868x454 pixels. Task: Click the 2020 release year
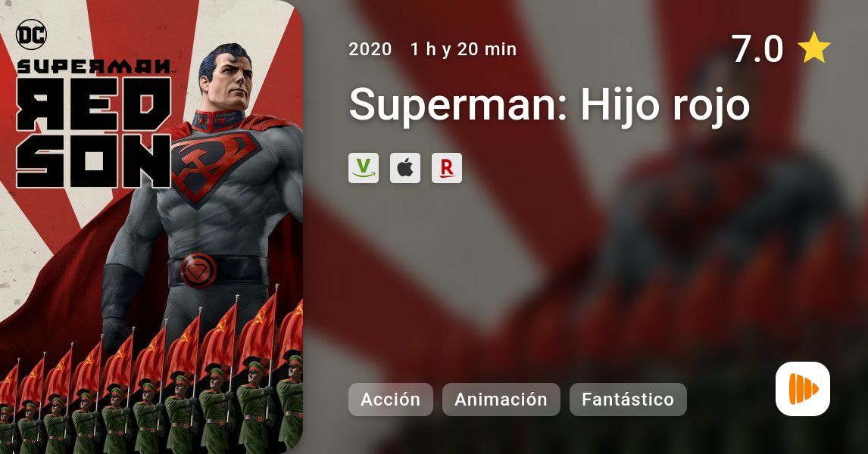click(x=370, y=49)
